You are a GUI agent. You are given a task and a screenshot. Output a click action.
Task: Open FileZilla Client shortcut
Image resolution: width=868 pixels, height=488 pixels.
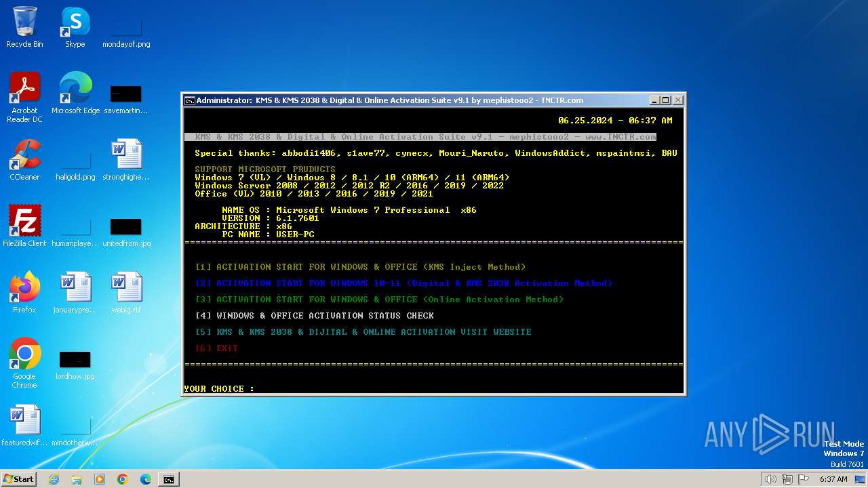click(x=24, y=226)
